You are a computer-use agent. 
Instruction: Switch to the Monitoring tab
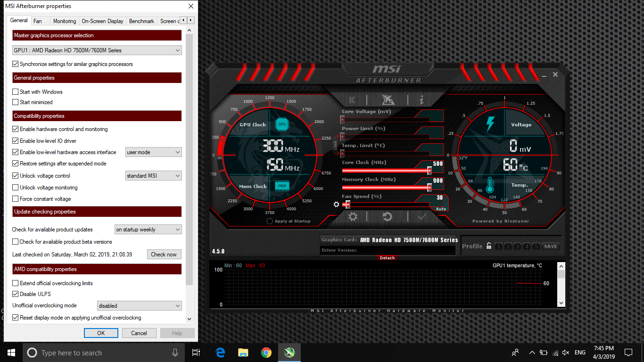65,21
